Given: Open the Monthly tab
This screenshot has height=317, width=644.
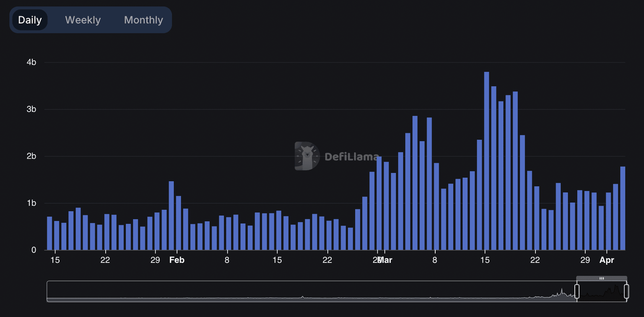Looking at the screenshot, I should [x=143, y=20].
